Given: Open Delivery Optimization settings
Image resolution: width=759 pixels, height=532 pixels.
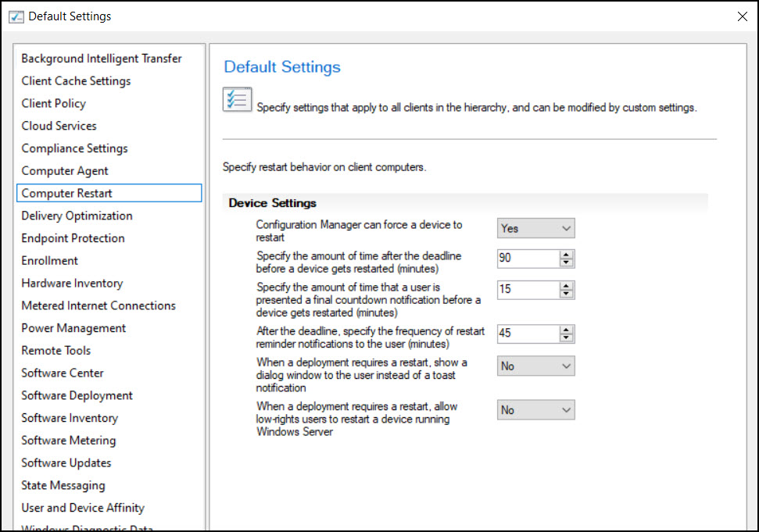Looking at the screenshot, I should click(x=77, y=216).
